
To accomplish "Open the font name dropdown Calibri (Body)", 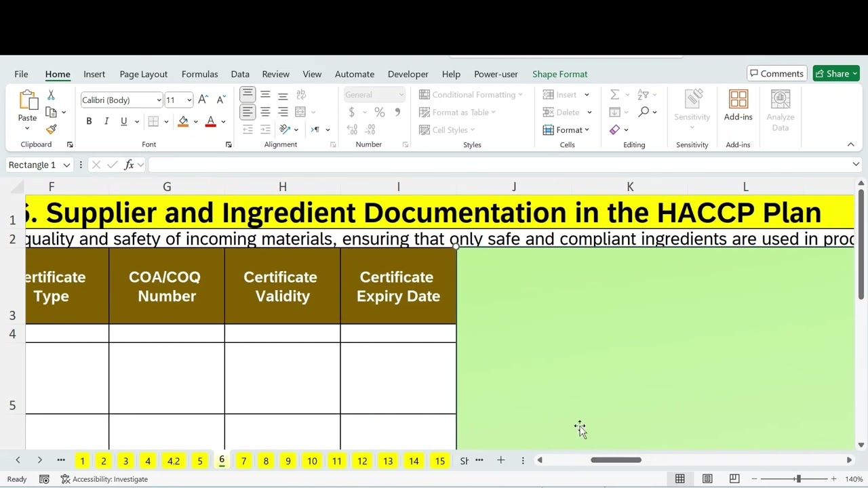I will 159,100.
